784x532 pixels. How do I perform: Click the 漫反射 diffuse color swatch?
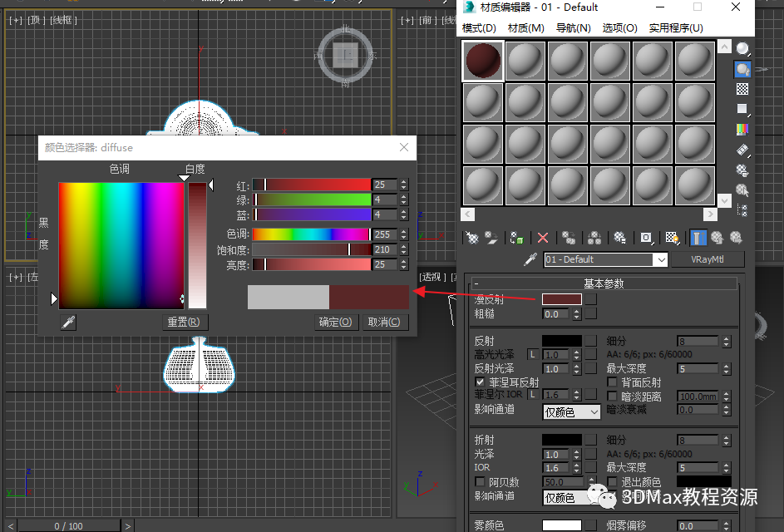[561, 299]
